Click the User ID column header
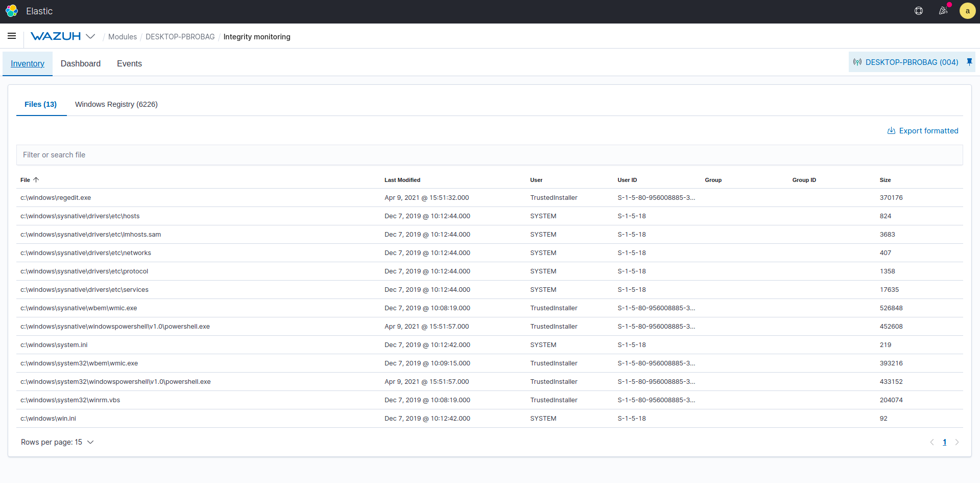This screenshot has height=483, width=980. coord(627,180)
